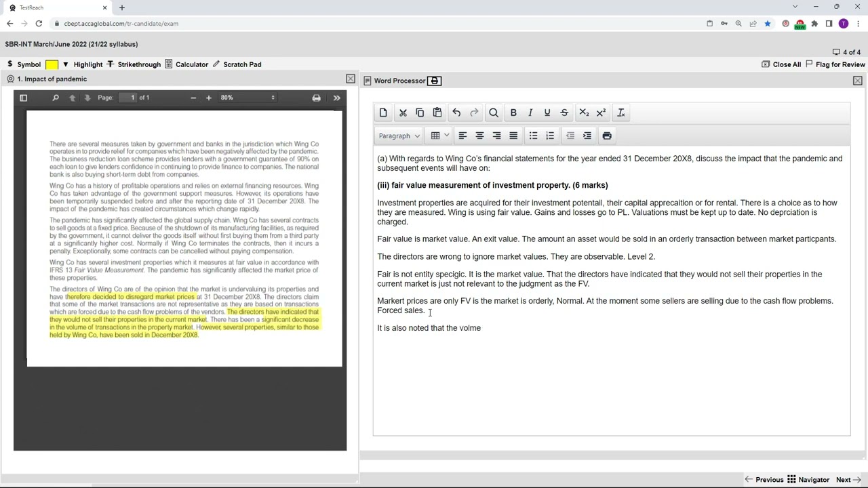868x488 pixels.
Task: Cut selected text with scissors
Action: [403, 113]
